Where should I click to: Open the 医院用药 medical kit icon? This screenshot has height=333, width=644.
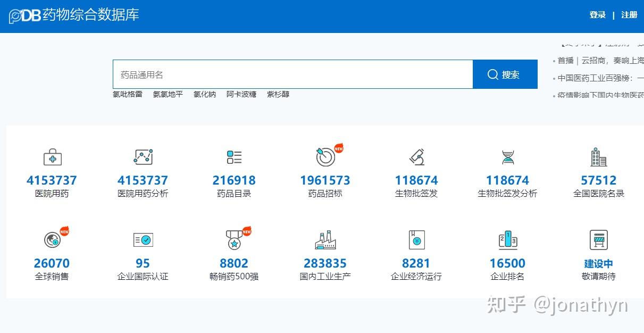coord(52,157)
